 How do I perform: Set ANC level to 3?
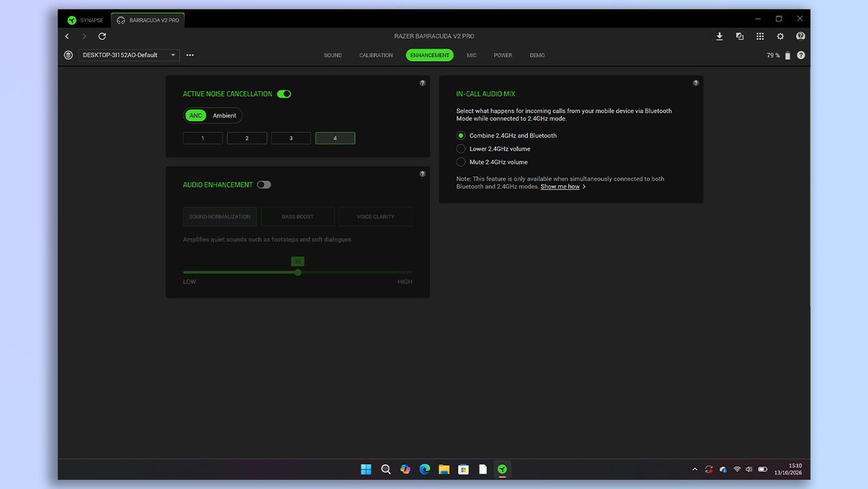291,138
